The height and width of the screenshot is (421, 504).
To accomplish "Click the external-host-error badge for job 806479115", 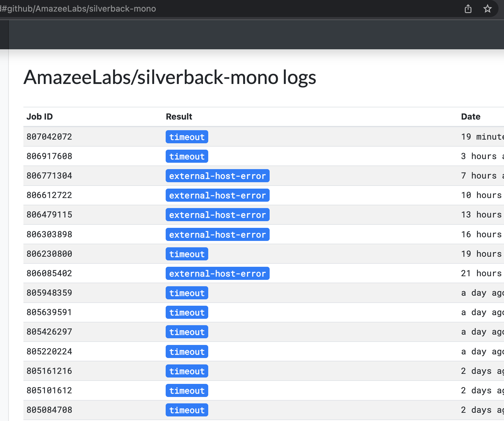I will click(x=217, y=214).
